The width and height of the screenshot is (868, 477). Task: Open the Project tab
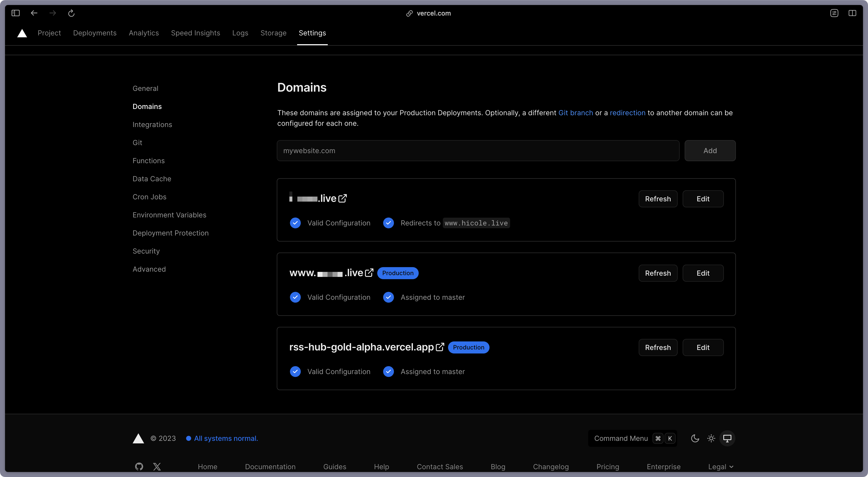point(49,33)
